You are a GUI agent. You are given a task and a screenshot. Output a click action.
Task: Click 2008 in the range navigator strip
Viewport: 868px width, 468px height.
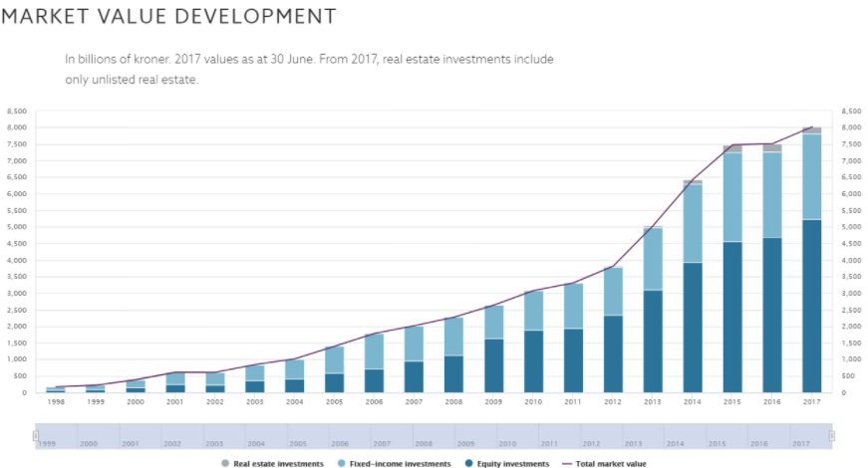[425, 444]
